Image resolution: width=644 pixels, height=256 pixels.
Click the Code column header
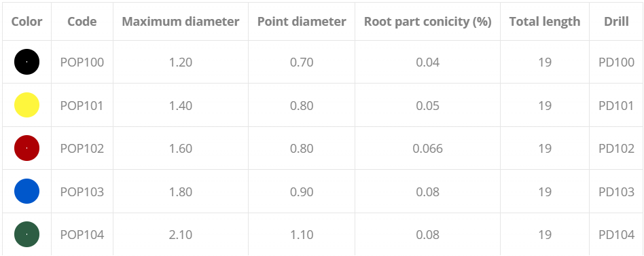coord(82,22)
